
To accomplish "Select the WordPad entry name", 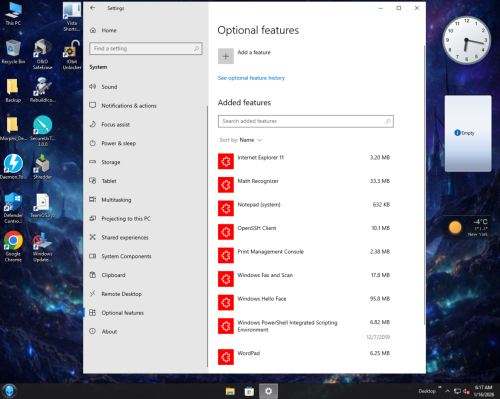I will click(x=249, y=353).
